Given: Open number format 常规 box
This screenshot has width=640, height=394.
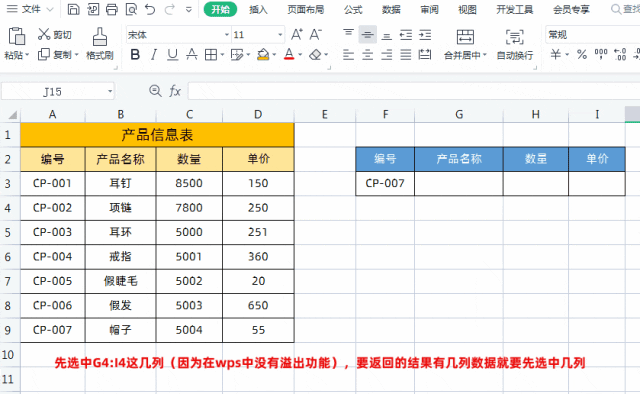Looking at the screenshot, I should [592, 35].
